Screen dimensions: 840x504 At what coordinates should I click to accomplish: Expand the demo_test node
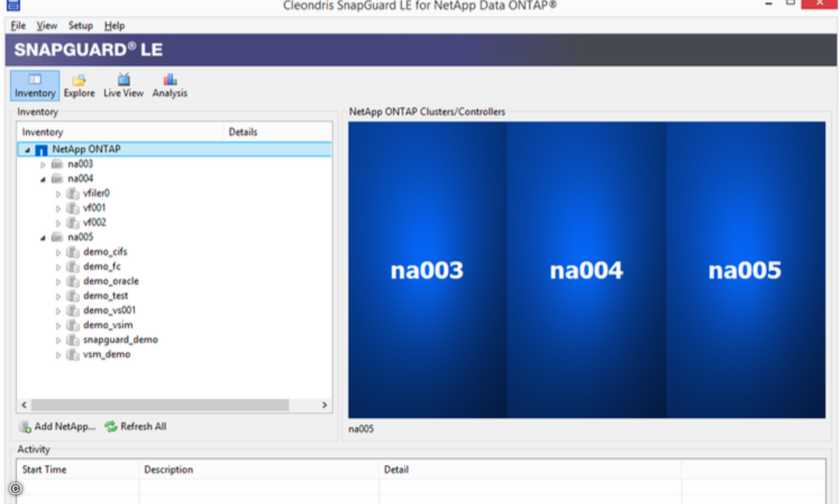(59, 296)
